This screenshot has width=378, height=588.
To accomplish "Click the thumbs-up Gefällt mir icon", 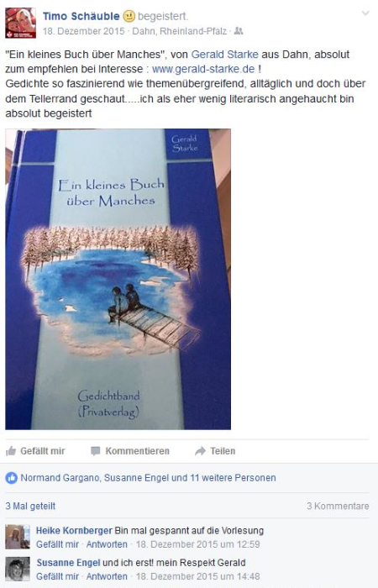I will (x=11, y=451).
